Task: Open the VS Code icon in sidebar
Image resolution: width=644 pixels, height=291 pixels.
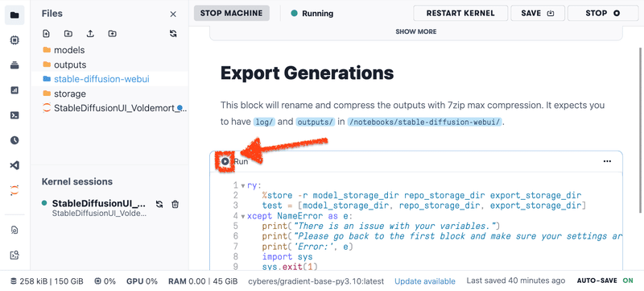Action: (14, 165)
